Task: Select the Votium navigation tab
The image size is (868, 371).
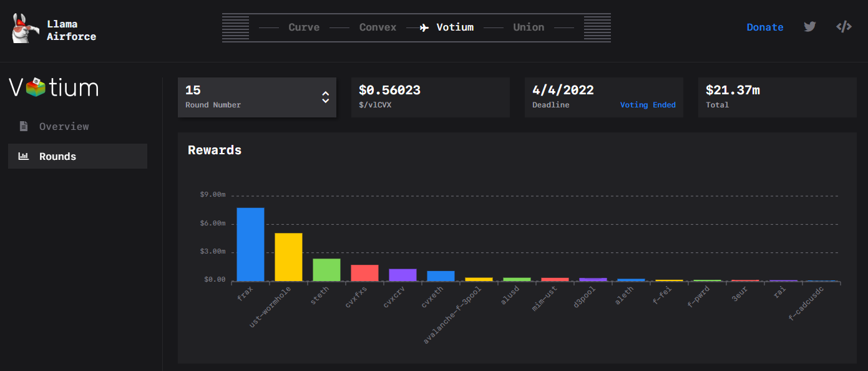Action: [455, 27]
